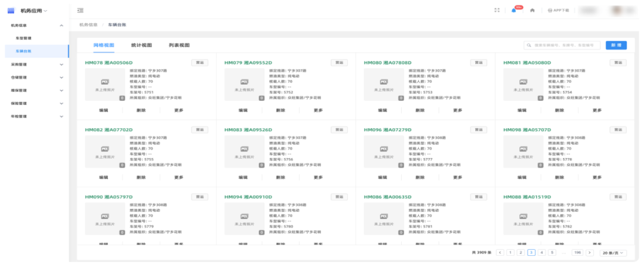Go to home via the house icon
The height and width of the screenshot is (266, 644).
click(x=532, y=10)
